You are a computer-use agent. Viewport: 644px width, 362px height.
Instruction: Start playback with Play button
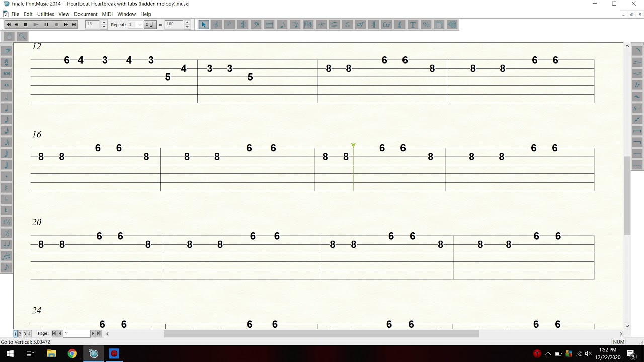point(36,24)
